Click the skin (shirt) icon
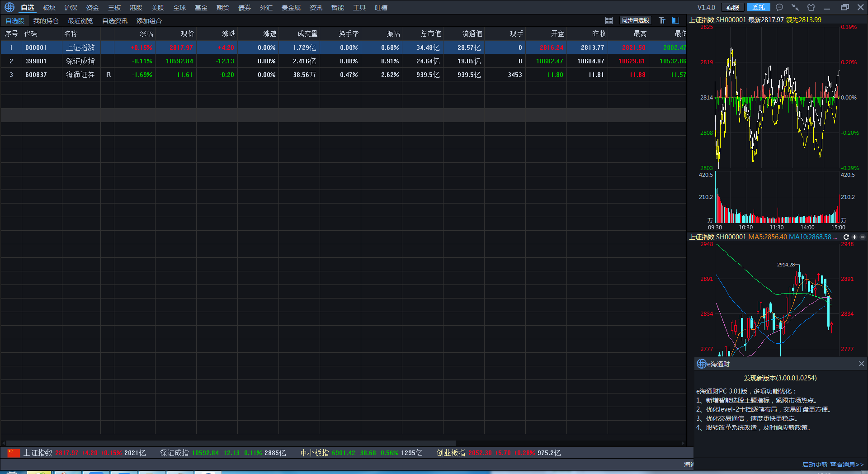This screenshot has height=474, width=868. [811, 7]
